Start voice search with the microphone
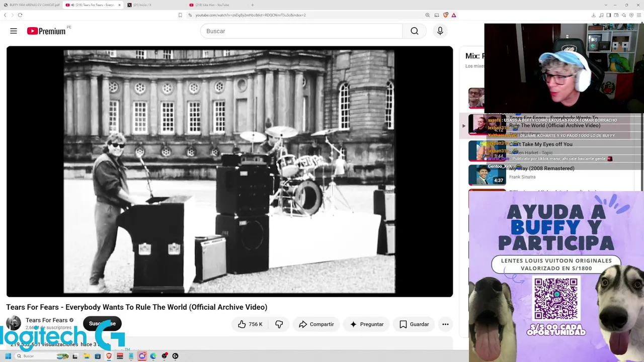644x362 pixels. (440, 31)
